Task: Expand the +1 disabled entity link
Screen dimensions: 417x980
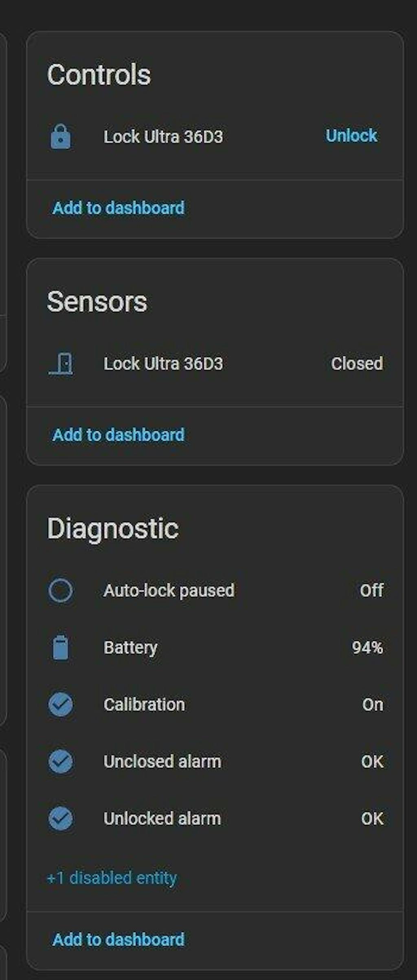Action: [x=112, y=878]
